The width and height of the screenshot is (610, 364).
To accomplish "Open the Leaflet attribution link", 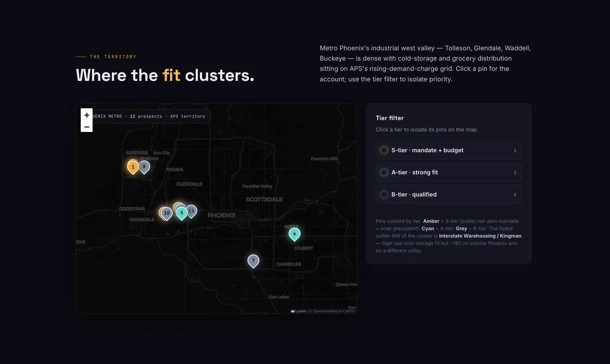I will (298, 311).
